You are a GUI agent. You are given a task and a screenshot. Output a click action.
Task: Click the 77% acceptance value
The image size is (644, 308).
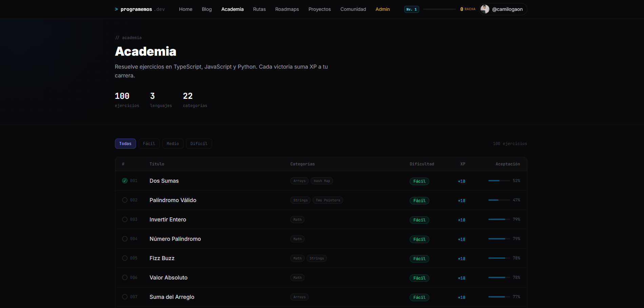(516, 297)
